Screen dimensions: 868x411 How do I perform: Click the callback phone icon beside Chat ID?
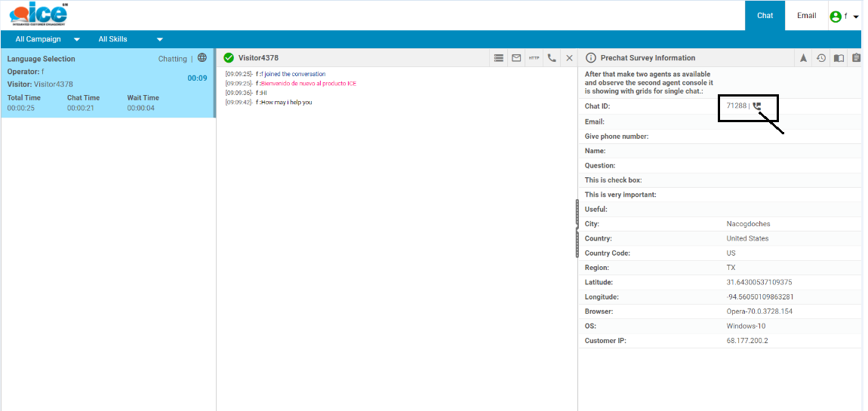757,106
